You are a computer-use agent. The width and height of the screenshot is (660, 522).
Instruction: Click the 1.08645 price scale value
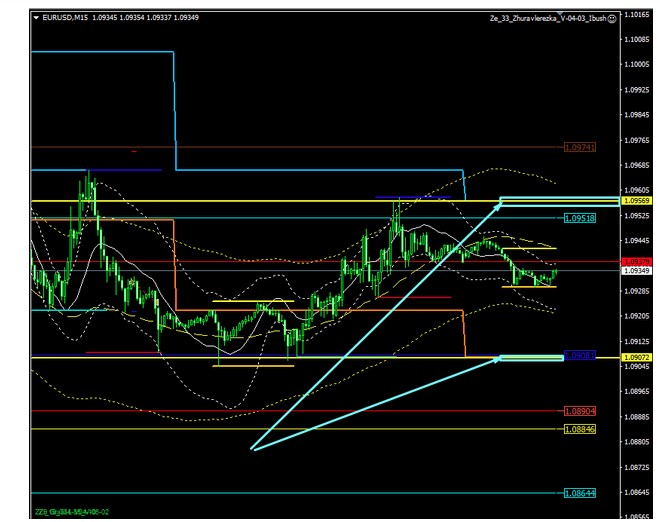click(636, 492)
